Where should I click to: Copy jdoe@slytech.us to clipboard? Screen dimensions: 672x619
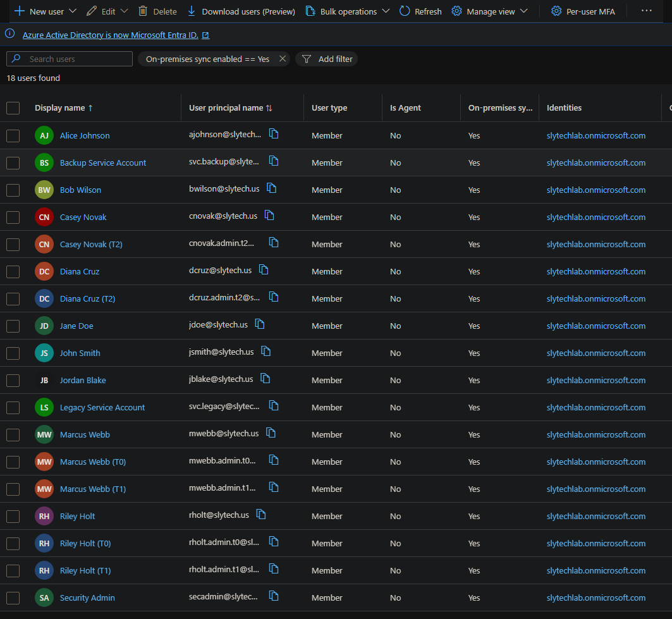[x=260, y=324]
